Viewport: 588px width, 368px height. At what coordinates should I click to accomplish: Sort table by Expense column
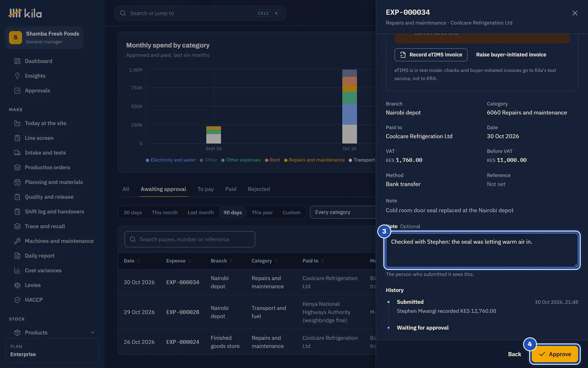(178, 261)
